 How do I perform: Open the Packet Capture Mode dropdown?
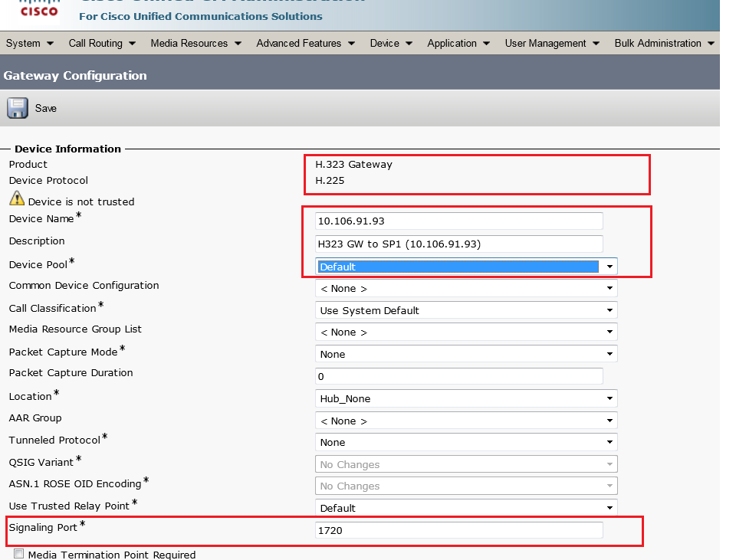click(466, 354)
